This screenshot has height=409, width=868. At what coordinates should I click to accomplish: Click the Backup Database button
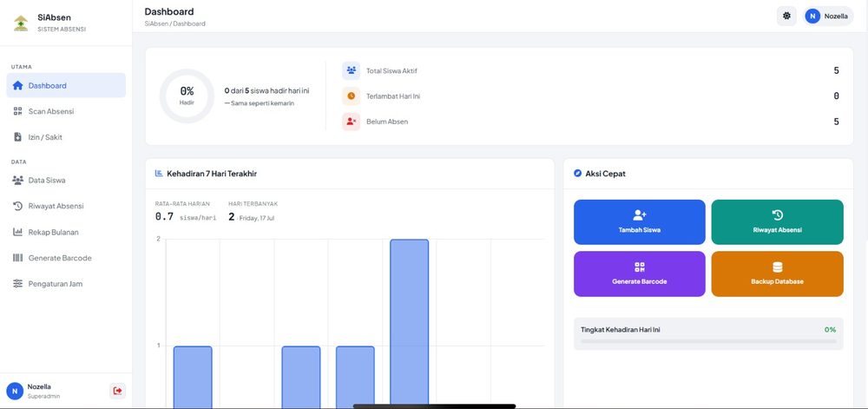tap(777, 274)
